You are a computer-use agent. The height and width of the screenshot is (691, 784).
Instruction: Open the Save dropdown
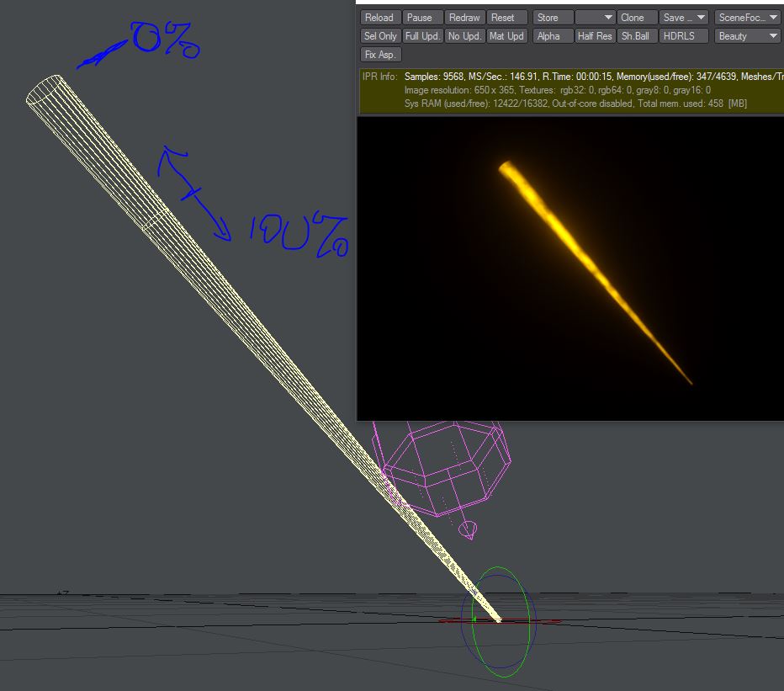tap(684, 18)
